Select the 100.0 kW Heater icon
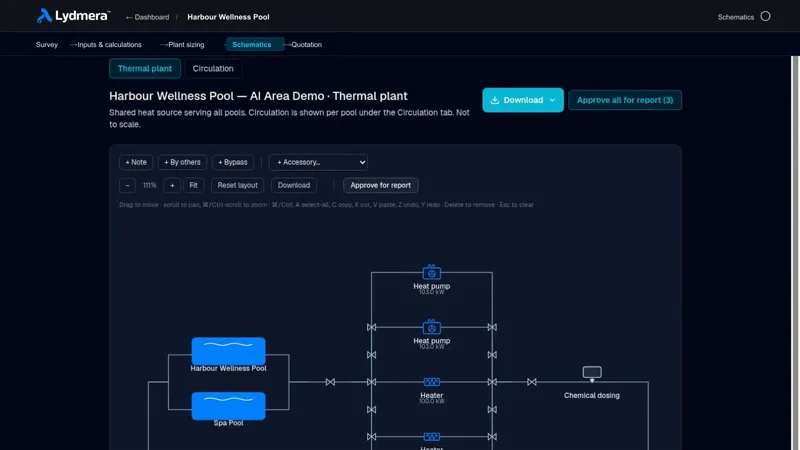Screen dimensions: 800x450 point(432,382)
